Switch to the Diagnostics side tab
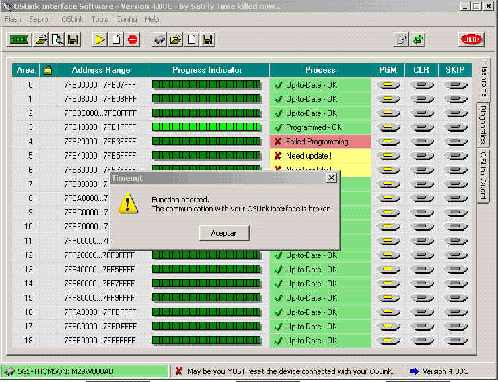 (x=483, y=124)
